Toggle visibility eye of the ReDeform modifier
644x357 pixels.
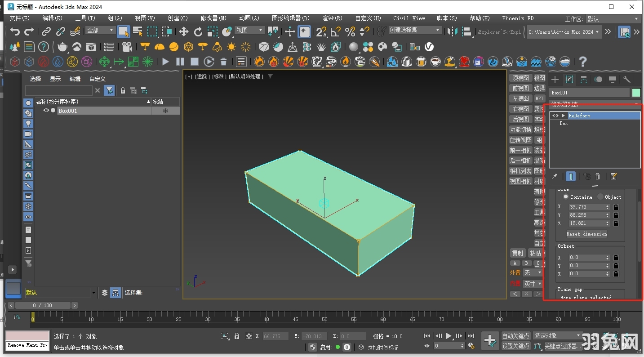(555, 116)
